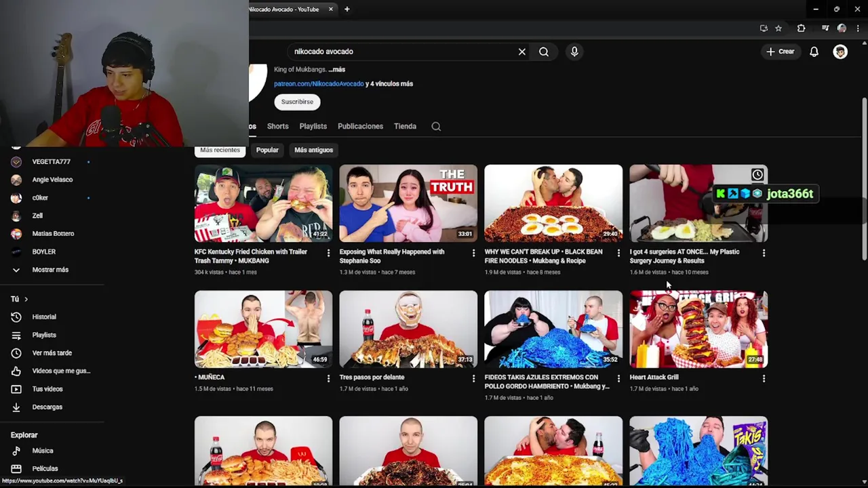Screen dimensions: 868x488
Task: Filter videos by Popular
Action: pyautogui.click(x=267, y=150)
